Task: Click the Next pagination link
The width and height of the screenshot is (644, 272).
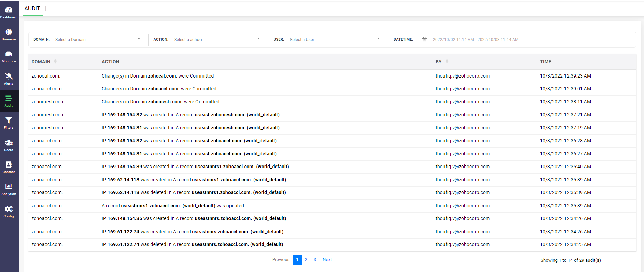Action: click(327, 260)
